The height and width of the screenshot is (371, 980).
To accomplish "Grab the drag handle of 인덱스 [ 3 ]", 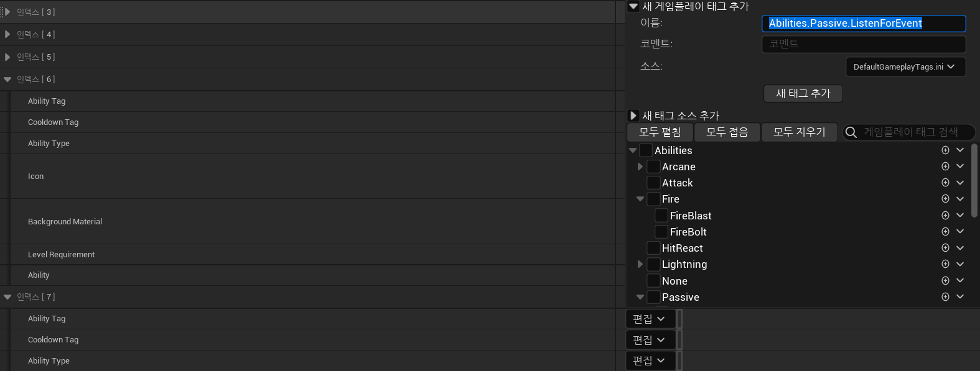I will (2, 12).
